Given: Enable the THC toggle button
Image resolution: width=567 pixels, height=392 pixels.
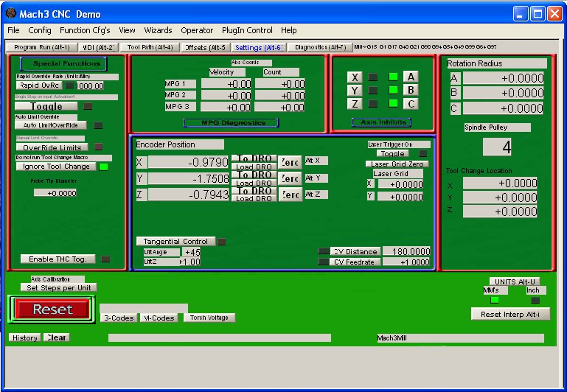Looking at the screenshot, I should click(58, 259).
